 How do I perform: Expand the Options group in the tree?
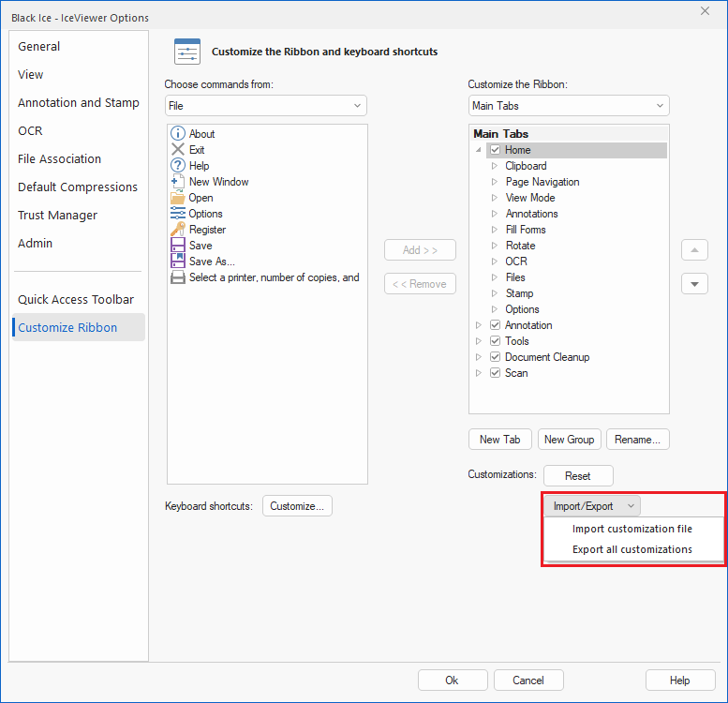(x=495, y=309)
